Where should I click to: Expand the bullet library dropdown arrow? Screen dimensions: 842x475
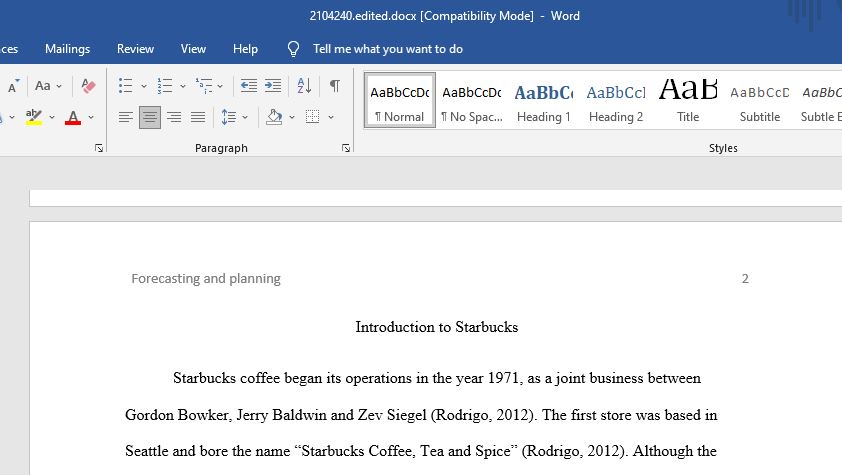point(143,86)
